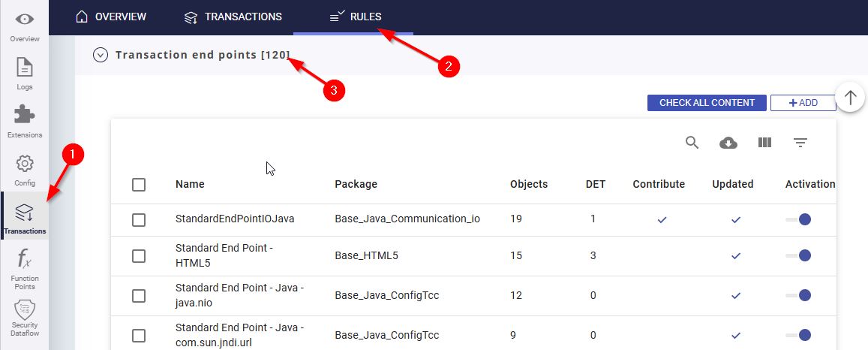868x350 pixels.
Task: Click the cloud download icon
Action: pyautogui.click(x=728, y=143)
